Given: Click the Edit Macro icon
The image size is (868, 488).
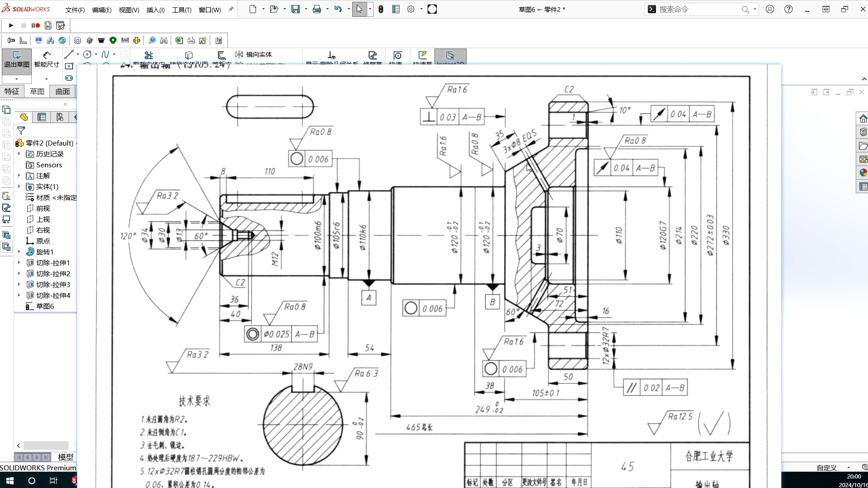Looking at the screenshot, I should [x=60, y=25].
